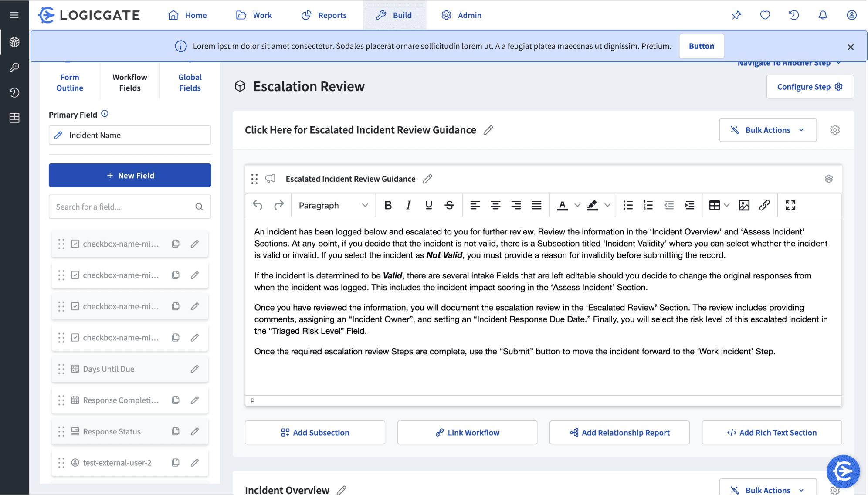The width and height of the screenshot is (868, 495).
Task: Open notifications bell in top bar
Action: (822, 15)
